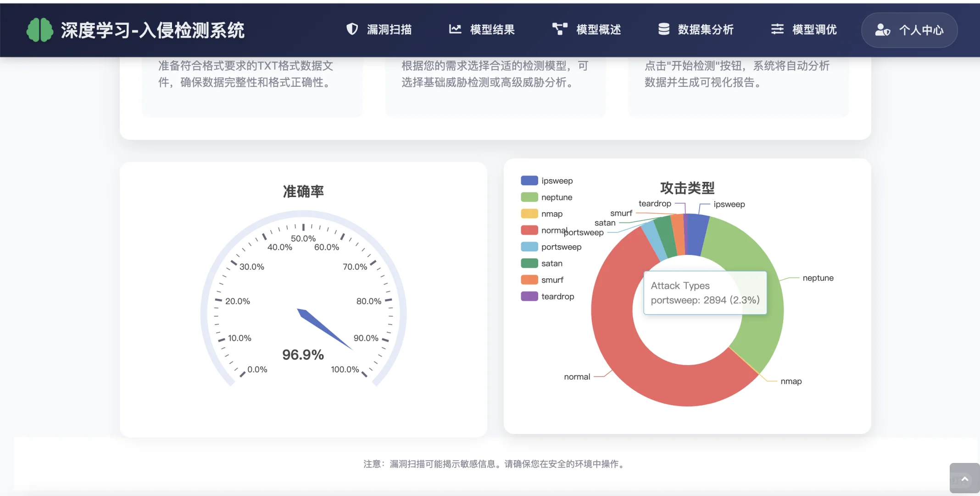The width and height of the screenshot is (980, 496).
Task: Select the shield icon beside 漏洞扫描
Action: [x=351, y=29]
